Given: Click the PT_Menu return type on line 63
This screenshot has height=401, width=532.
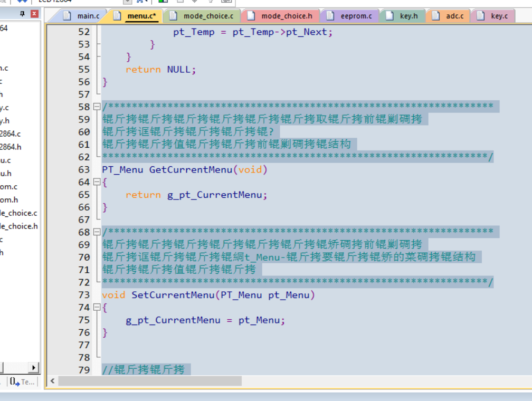Looking at the screenshot, I should (122, 169).
